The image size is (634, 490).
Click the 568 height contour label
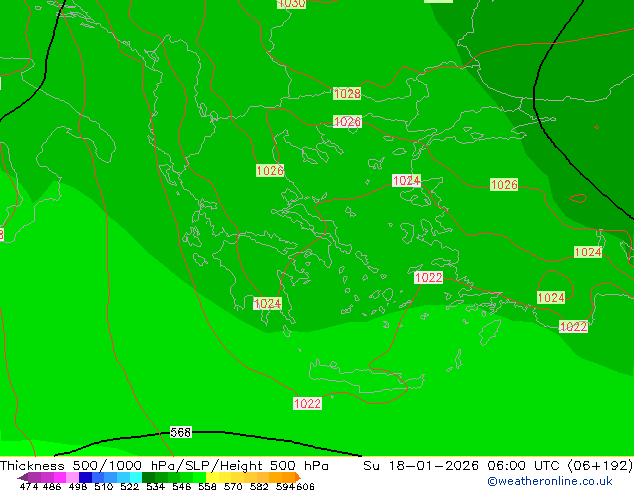[180, 432]
